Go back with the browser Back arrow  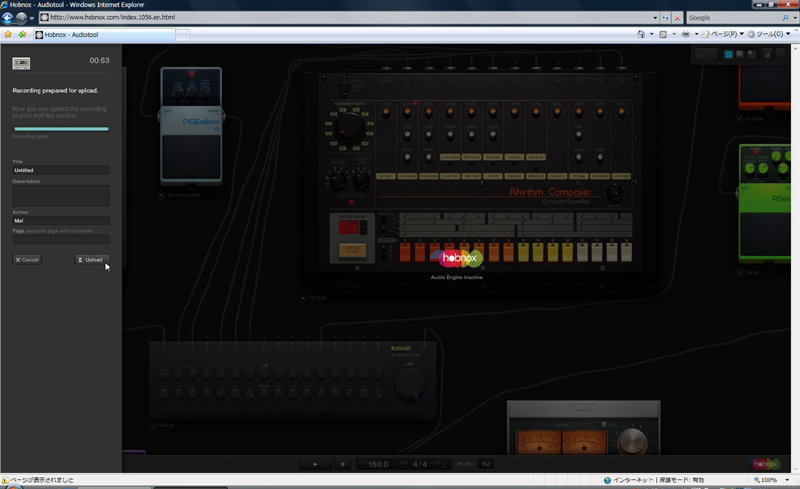tap(7, 18)
